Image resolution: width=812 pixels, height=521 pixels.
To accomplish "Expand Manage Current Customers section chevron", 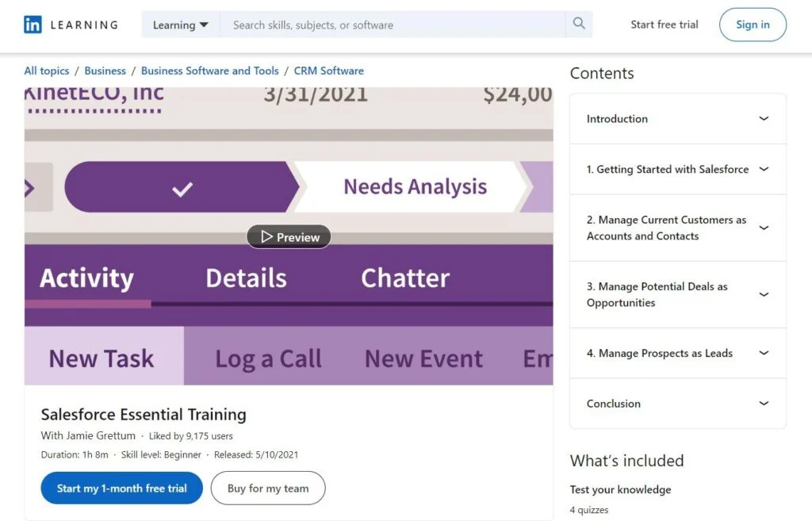I will 764,228.
